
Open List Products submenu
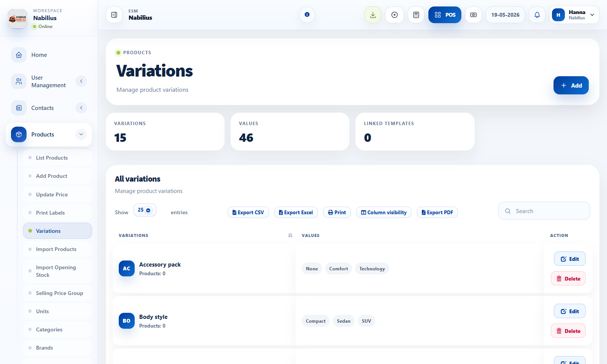click(57, 158)
